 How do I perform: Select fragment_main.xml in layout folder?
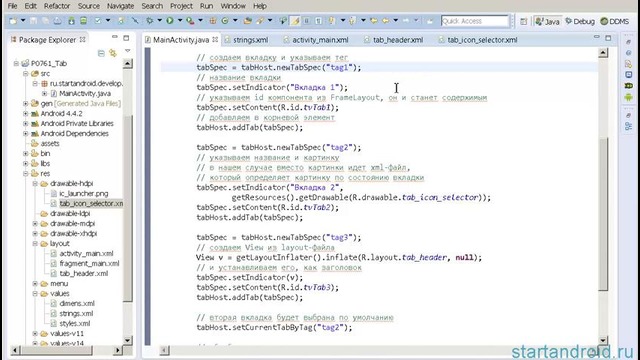pos(89,264)
